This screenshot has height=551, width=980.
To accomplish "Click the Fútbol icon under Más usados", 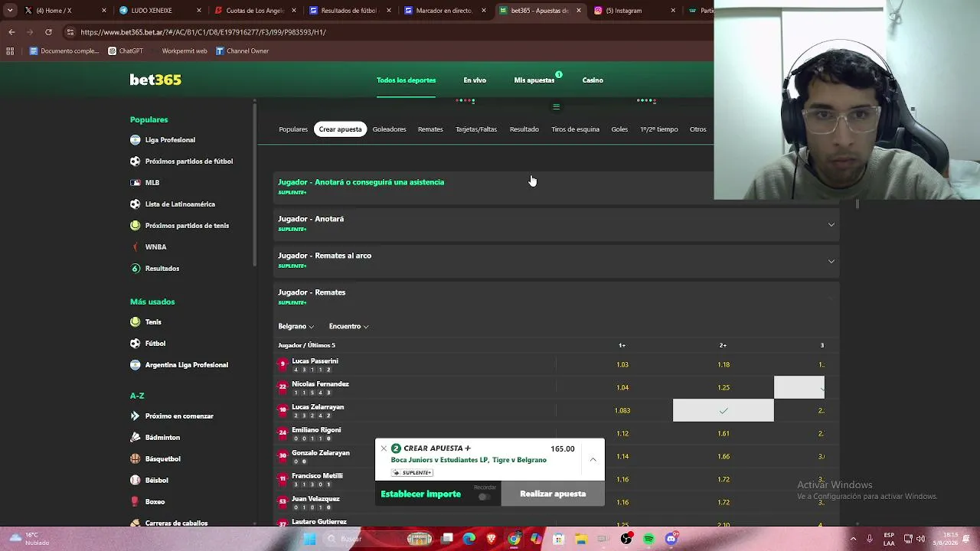I will point(136,344).
